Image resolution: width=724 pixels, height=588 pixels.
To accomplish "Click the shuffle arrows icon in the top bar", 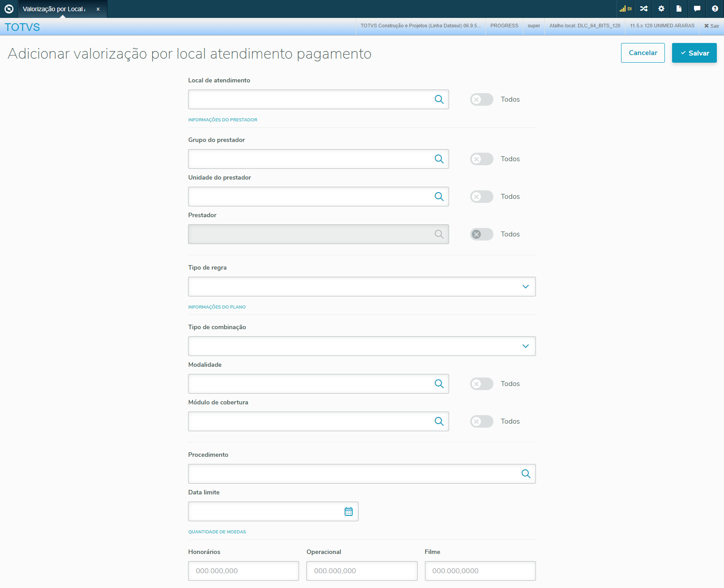I will pyautogui.click(x=644, y=9).
